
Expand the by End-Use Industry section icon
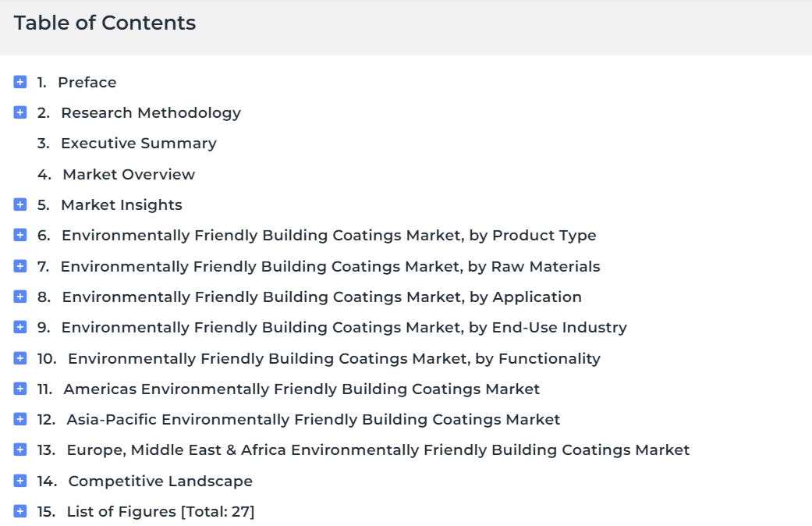pos(20,327)
